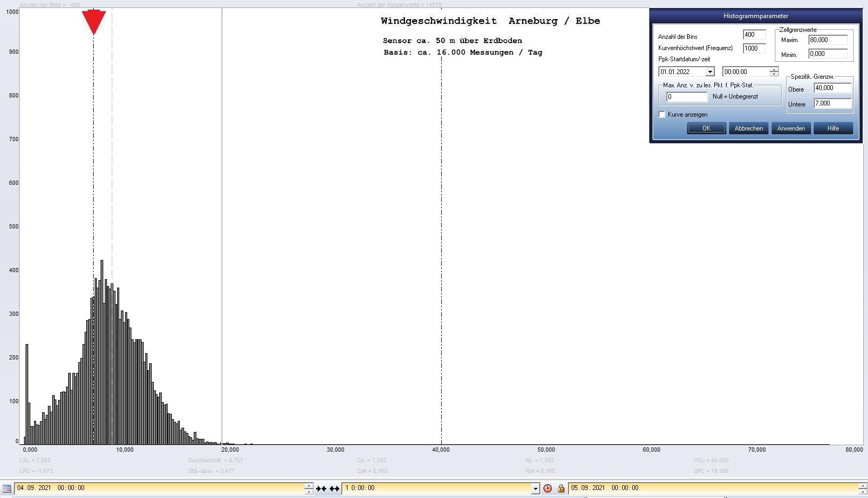Click the Kurvenhöchstwert (Frequenz) field
The height and width of the screenshot is (498, 868).
coord(754,48)
